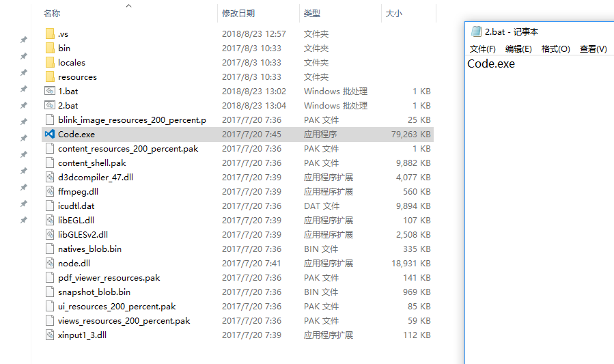Open the 文件(F) menu in Notepad
614x364 pixels.
(x=483, y=49)
